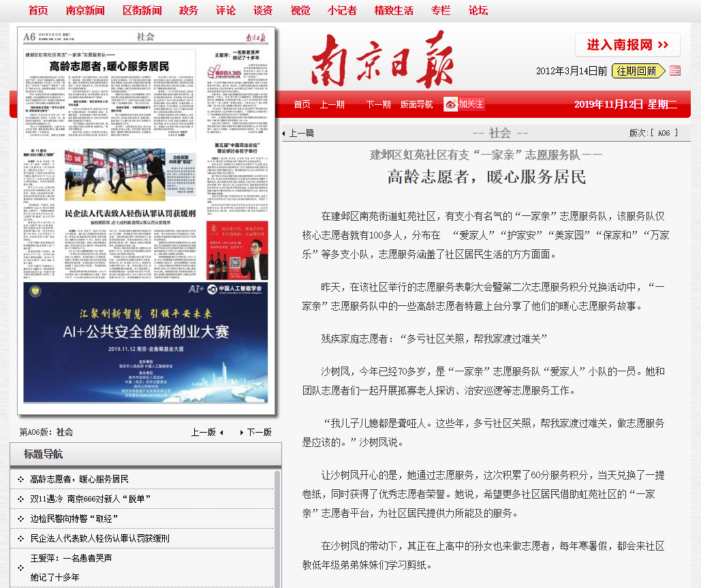Open 南京新闻 in the top navigation
The width and height of the screenshot is (701, 588).
click(x=85, y=10)
